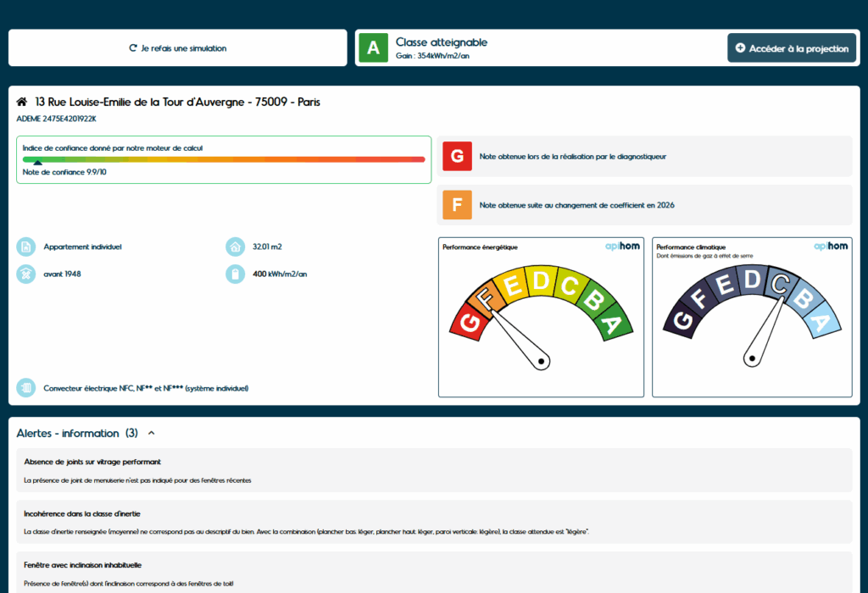Screen dimensions: 868x593
Task: Click the red G rating badge
Action: (x=457, y=157)
